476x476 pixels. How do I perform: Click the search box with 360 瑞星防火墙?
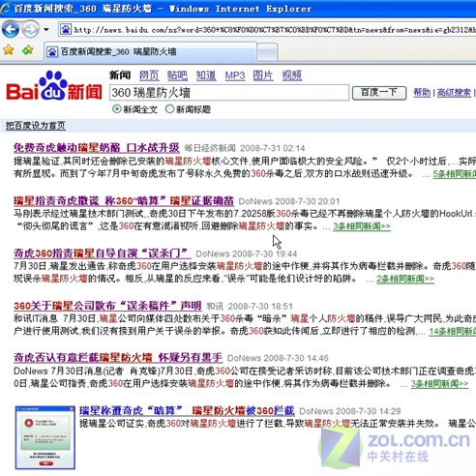tap(229, 93)
